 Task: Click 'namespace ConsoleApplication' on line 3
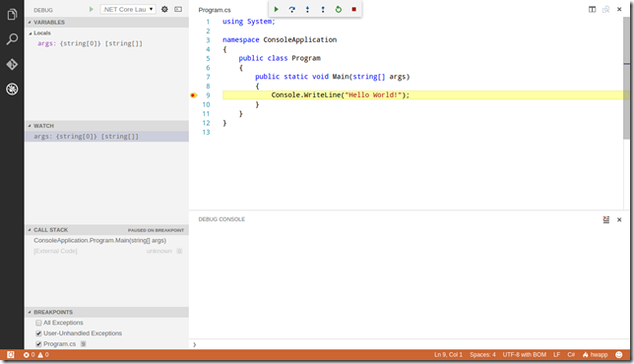280,39
